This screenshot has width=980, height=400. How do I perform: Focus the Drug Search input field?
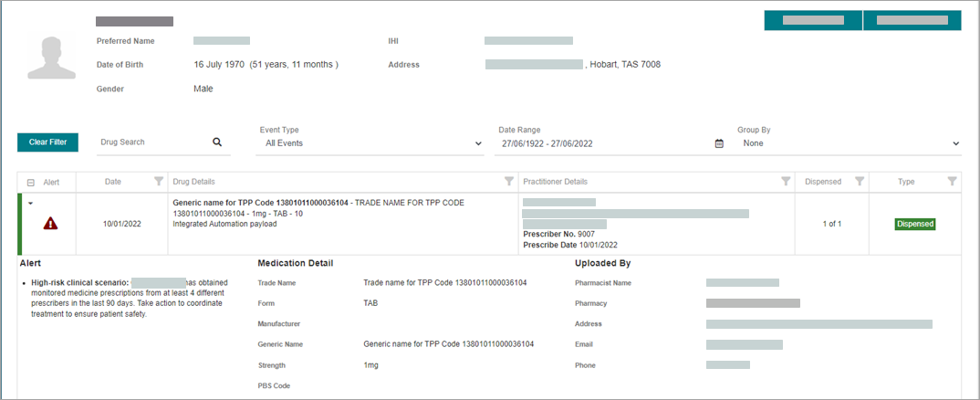151,142
